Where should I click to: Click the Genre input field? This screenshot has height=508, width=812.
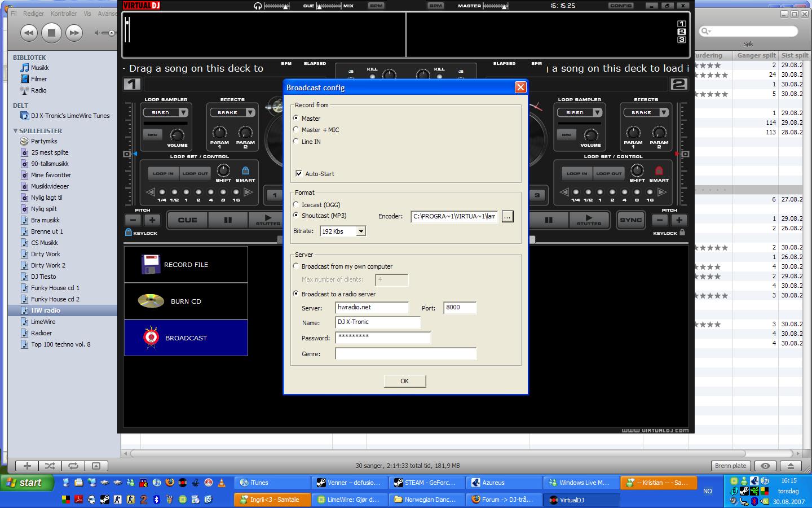tap(406, 354)
